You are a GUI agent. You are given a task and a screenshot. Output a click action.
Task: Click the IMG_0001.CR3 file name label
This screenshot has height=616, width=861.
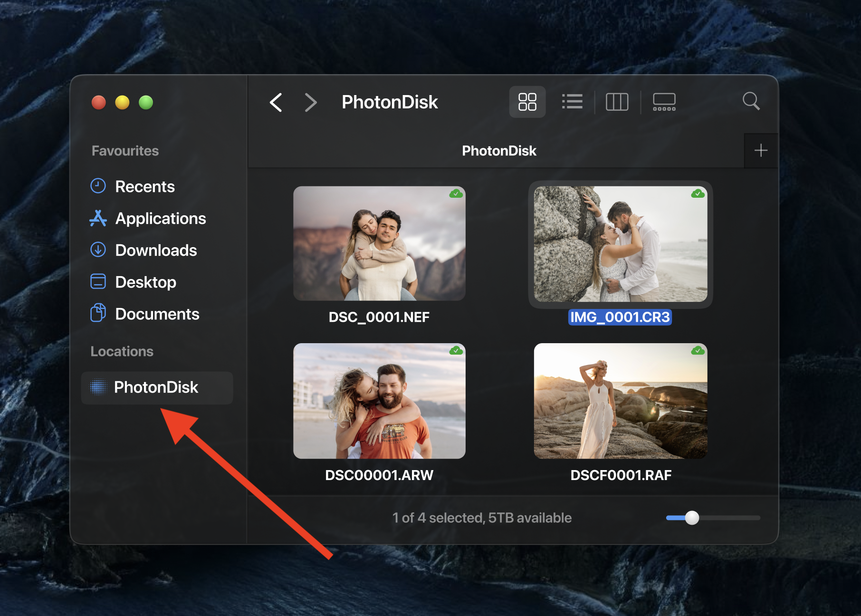click(620, 317)
